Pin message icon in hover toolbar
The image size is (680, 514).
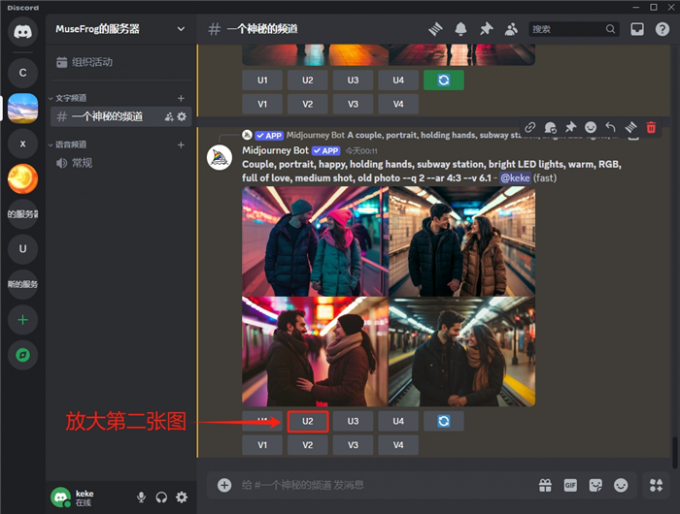[570, 127]
